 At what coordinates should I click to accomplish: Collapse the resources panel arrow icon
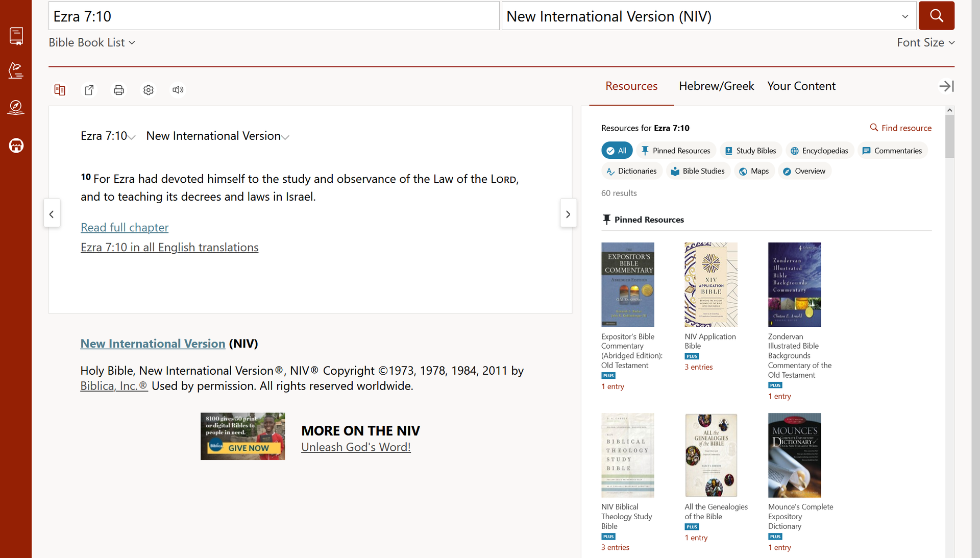pos(946,86)
